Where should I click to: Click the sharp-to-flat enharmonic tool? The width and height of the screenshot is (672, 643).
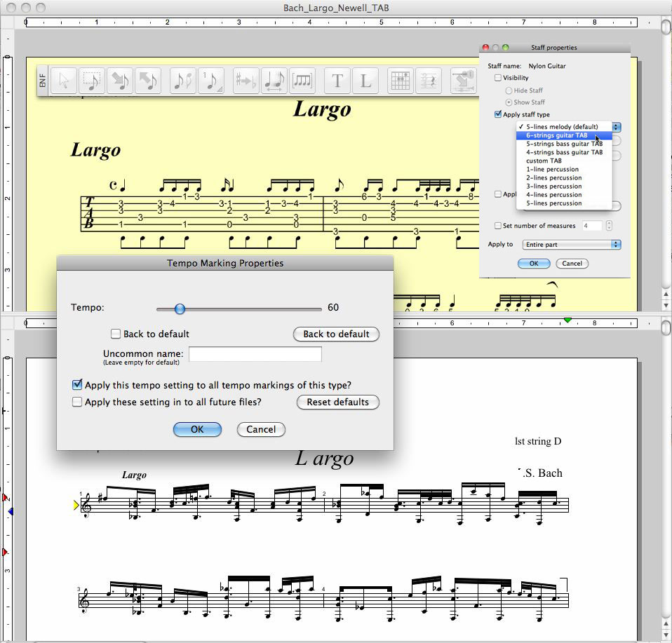tap(246, 81)
